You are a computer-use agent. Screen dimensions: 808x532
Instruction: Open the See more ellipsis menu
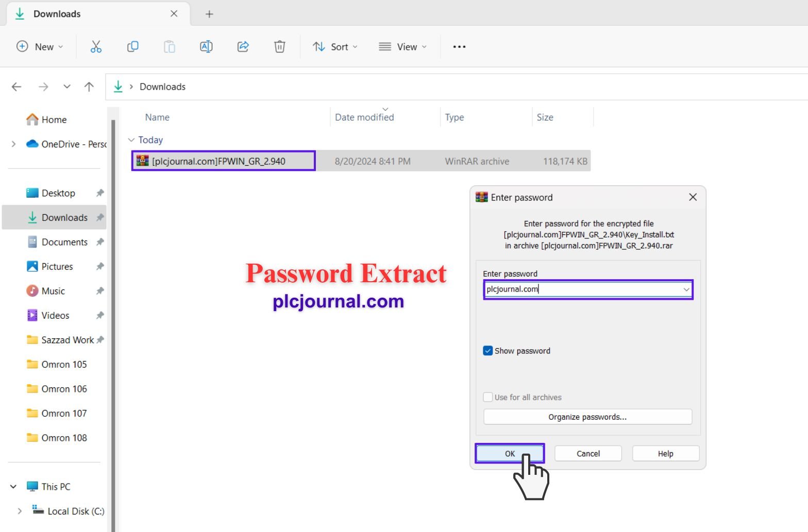[459, 47]
